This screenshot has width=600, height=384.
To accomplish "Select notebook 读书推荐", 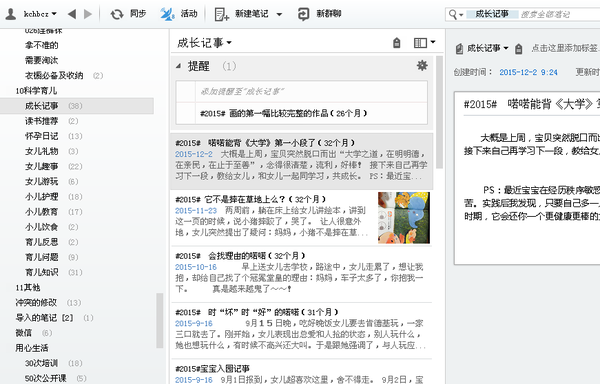I will 42,121.
